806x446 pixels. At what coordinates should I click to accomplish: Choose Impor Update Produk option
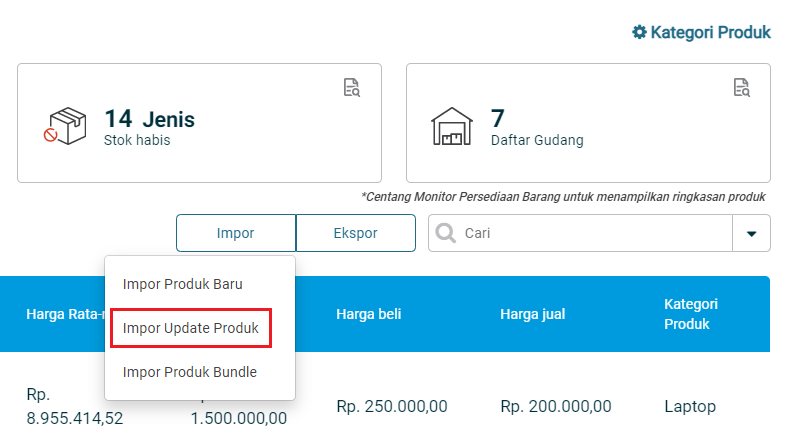191,328
